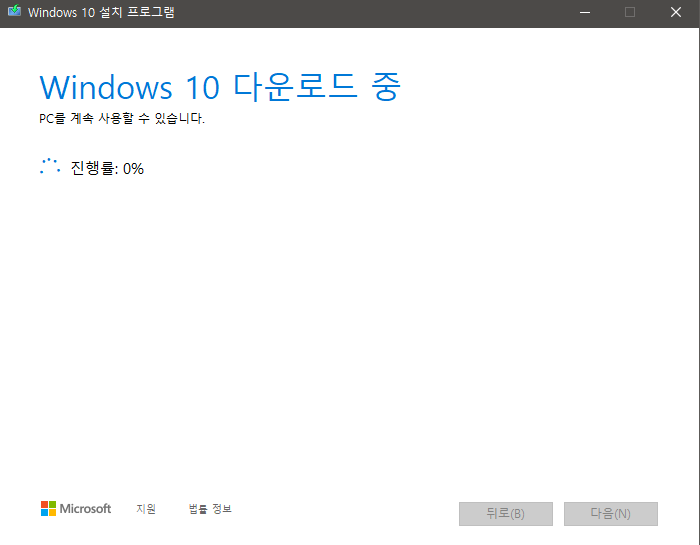Click the PC를 계속 사용할 수 있습니다 text
The width and height of the screenshot is (700, 545).
coord(122,118)
